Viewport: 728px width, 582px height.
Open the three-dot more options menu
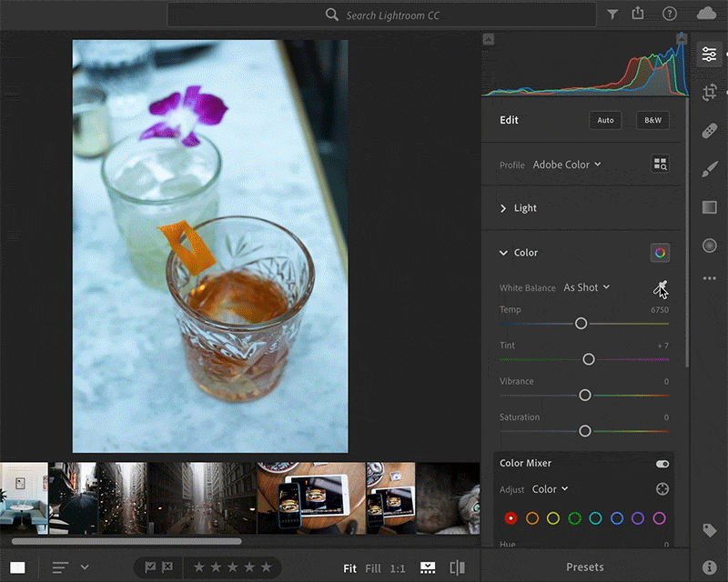pos(710,278)
